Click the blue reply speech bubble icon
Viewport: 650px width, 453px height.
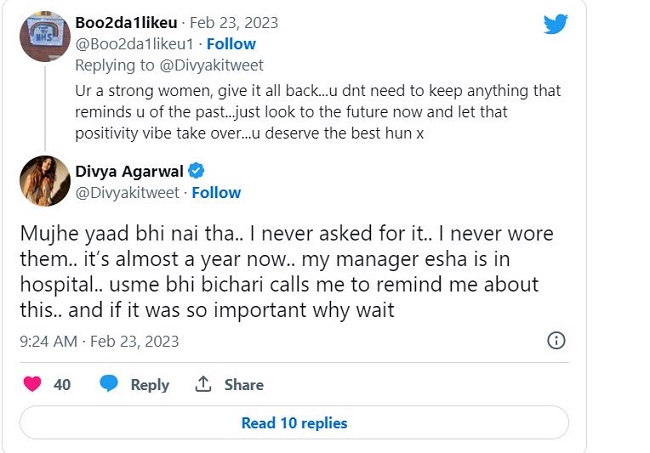pos(109,384)
